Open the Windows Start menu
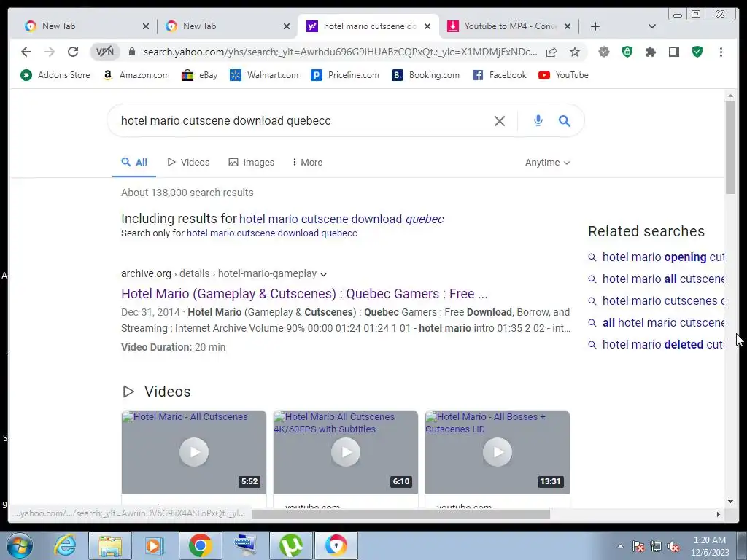Viewport: 747px width, 560px height. coord(20,545)
